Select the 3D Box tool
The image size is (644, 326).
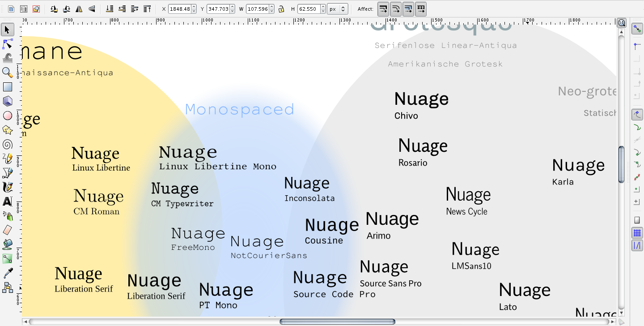(x=7, y=101)
